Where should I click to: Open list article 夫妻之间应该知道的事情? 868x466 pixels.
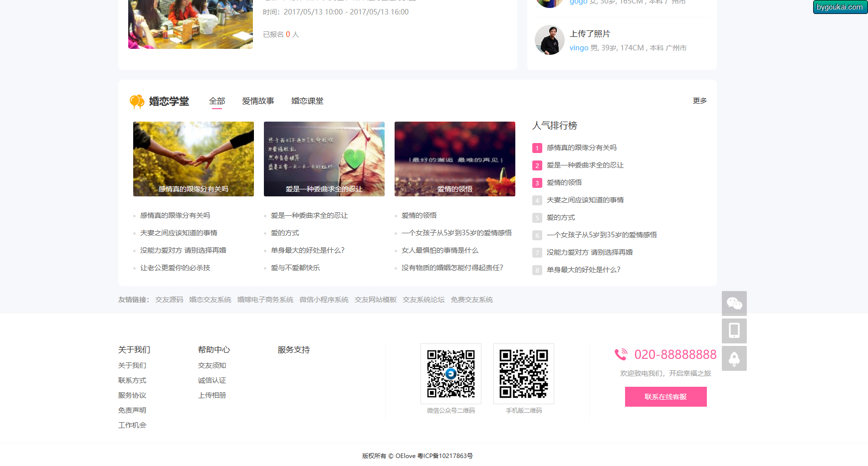tap(179, 233)
